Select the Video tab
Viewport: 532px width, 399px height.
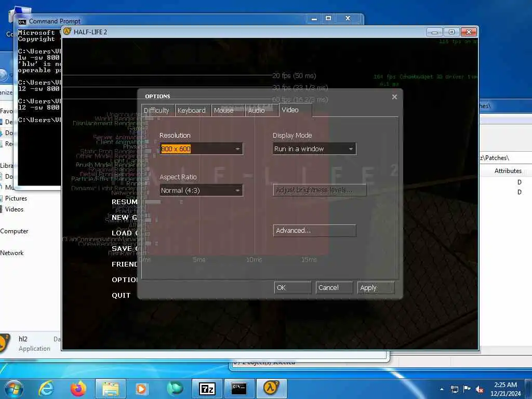coord(295,110)
